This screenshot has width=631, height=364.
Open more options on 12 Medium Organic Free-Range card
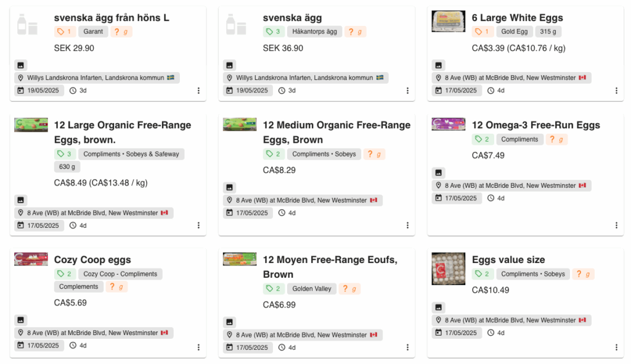click(x=407, y=225)
